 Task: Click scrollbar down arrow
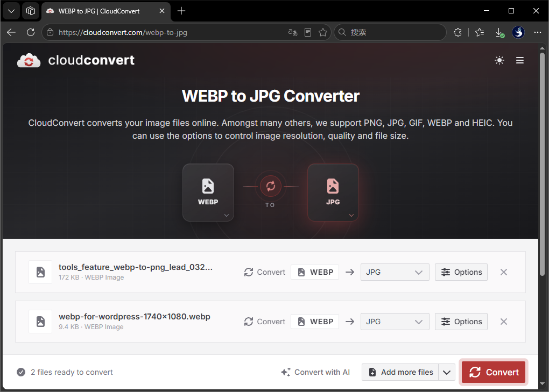[542, 383]
